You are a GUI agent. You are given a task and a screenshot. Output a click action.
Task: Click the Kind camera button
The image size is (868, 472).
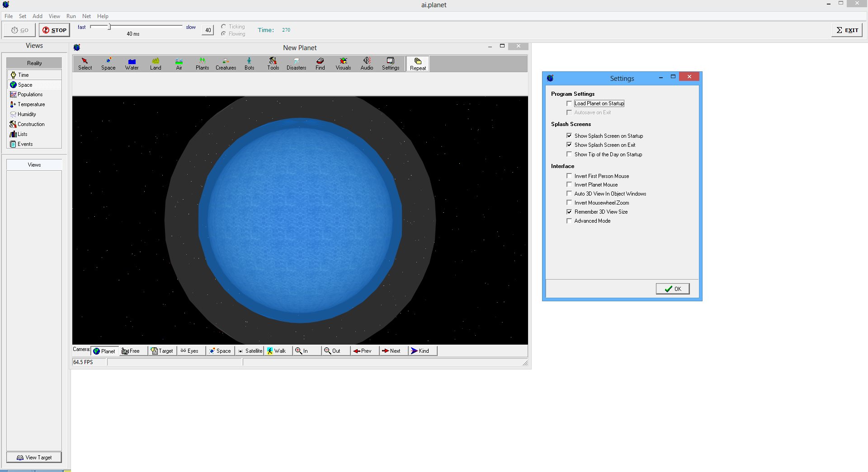point(423,351)
